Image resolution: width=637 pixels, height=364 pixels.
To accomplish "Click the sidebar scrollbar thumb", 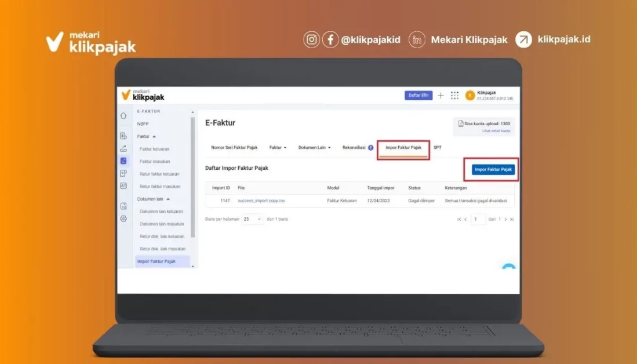I will tap(192, 177).
